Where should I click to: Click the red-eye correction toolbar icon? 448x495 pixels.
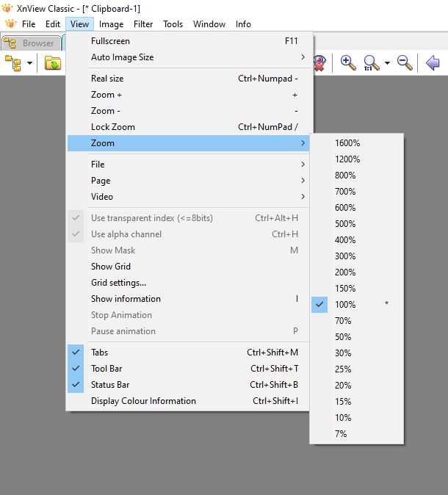[319, 63]
